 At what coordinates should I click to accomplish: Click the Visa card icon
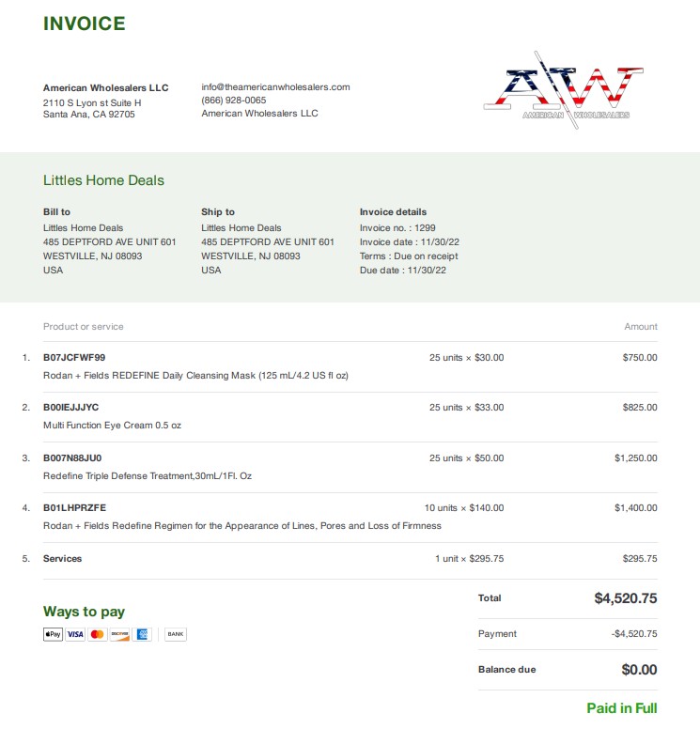[x=75, y=634]
